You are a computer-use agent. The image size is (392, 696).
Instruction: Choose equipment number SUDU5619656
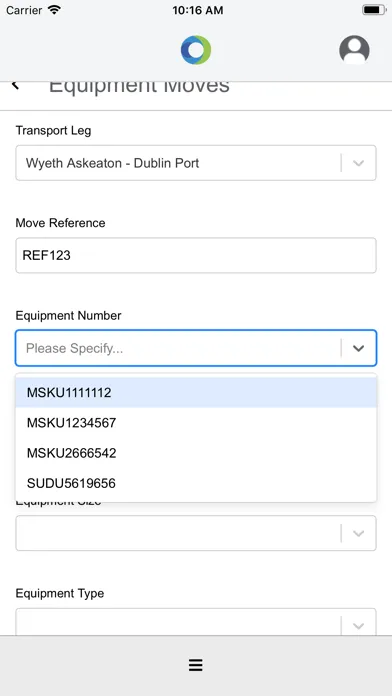coord(196,483)
